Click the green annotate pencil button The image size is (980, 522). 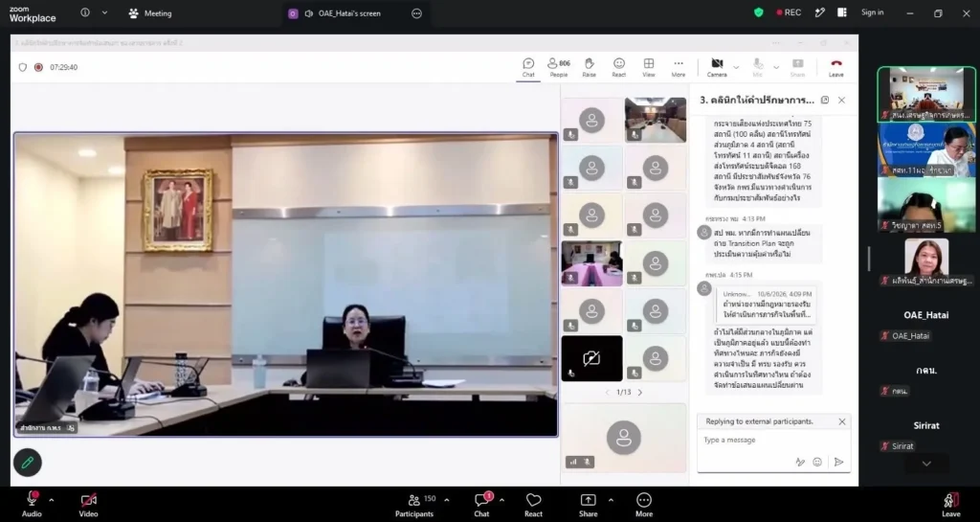(28, 463)
